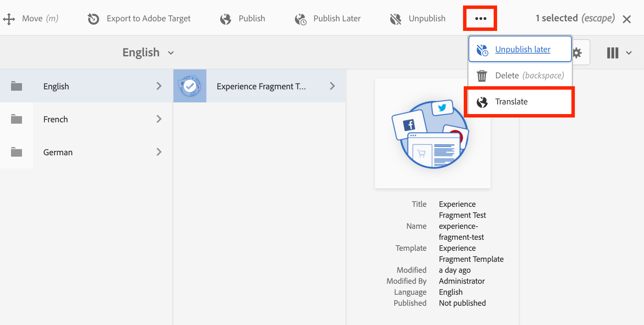
Task: Click the Experience Fragment preview thumbnail
Action: point(432,133)
